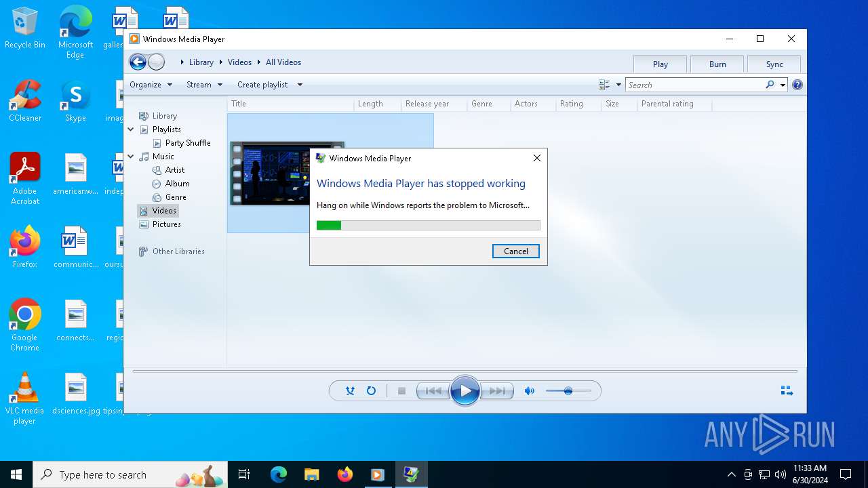868x488 pixels.
Task: Click the Videos breadcrumb
Action: click(x=239, y=62)
